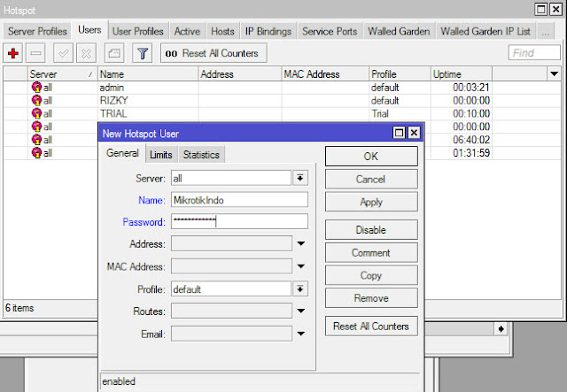Click the minus remove icon in toolbar
Screen dimensions: 567x392
(x=35, y=53)
